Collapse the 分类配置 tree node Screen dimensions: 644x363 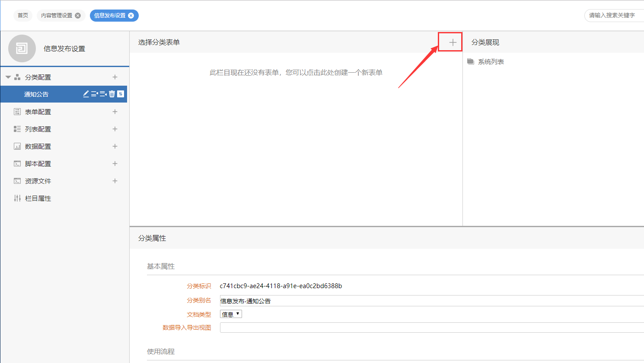click(x=8, y=77)
